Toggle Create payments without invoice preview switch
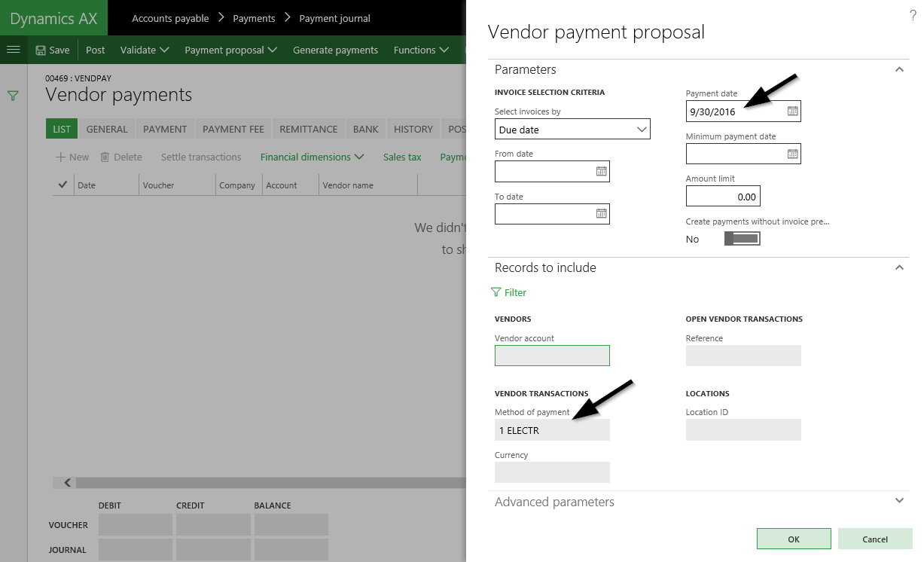Image resolution: width=924 pixels, height=562 pixels. point(742,239)
